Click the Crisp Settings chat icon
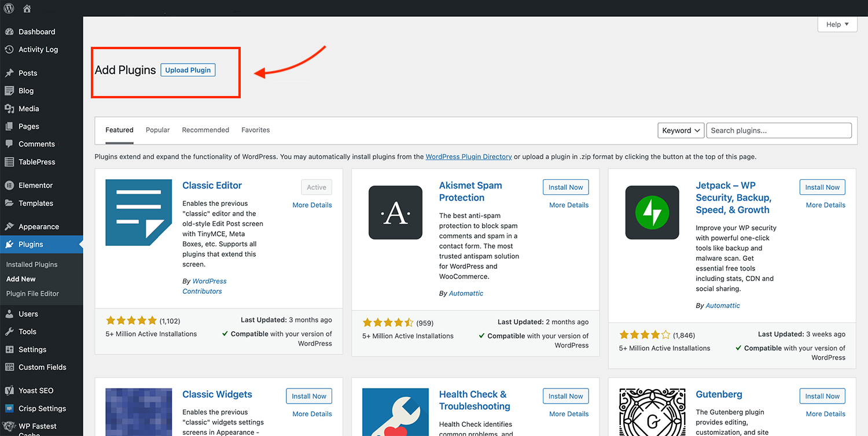868x436 pixels. (9, 408)
